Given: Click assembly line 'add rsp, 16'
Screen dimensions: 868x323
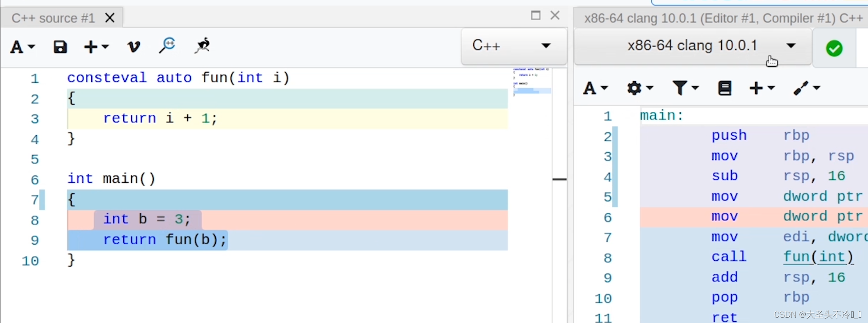Looking at the screenshot, I should pyautogui.click(x=778, y=277).
